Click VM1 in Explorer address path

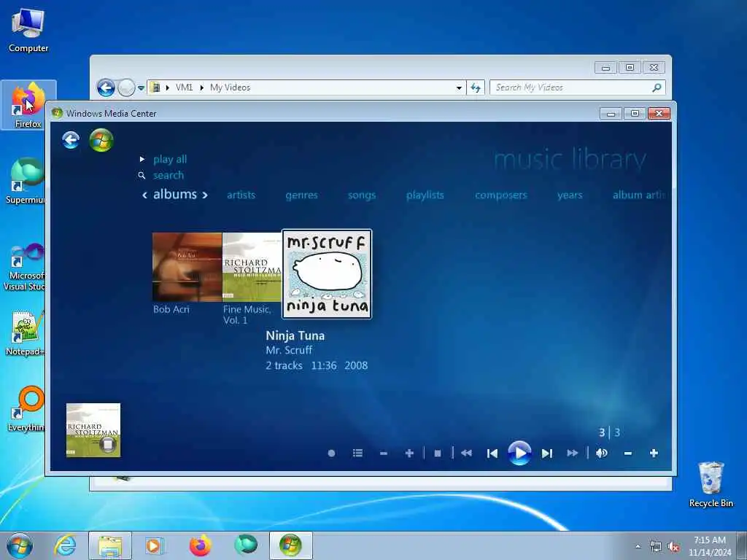[x=184, y=87]
